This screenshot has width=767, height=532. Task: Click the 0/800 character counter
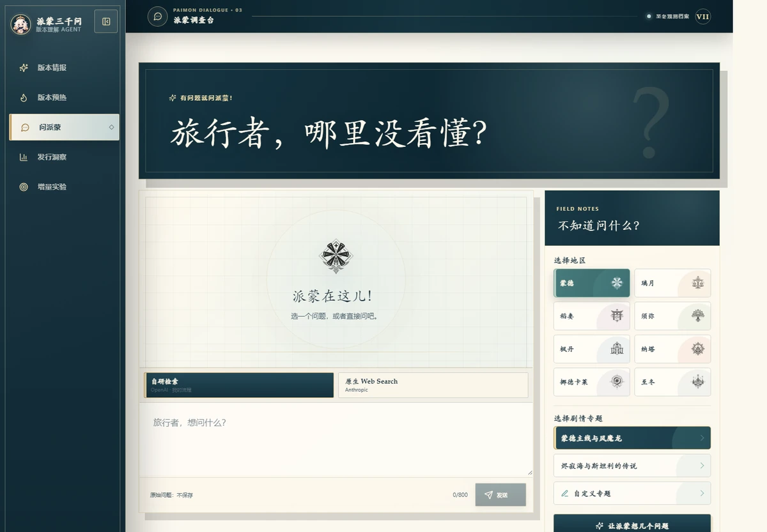click(x=460, y=495)
